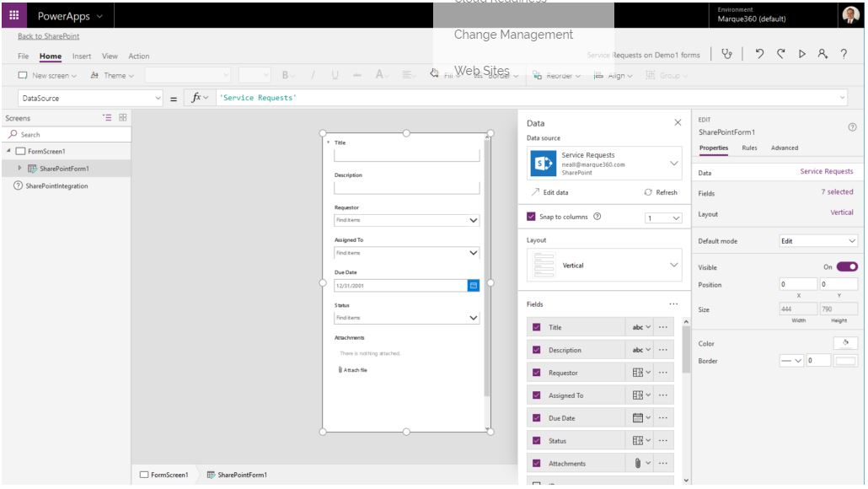The image size is (868, 489).
Task: Toggle the Snap to columns checkbox
Action: 531,217
